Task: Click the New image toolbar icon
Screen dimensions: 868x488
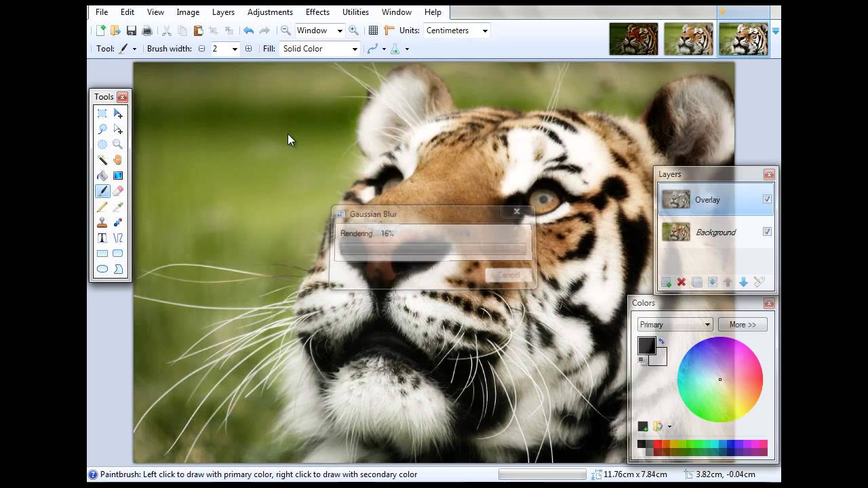Action: 100,30
